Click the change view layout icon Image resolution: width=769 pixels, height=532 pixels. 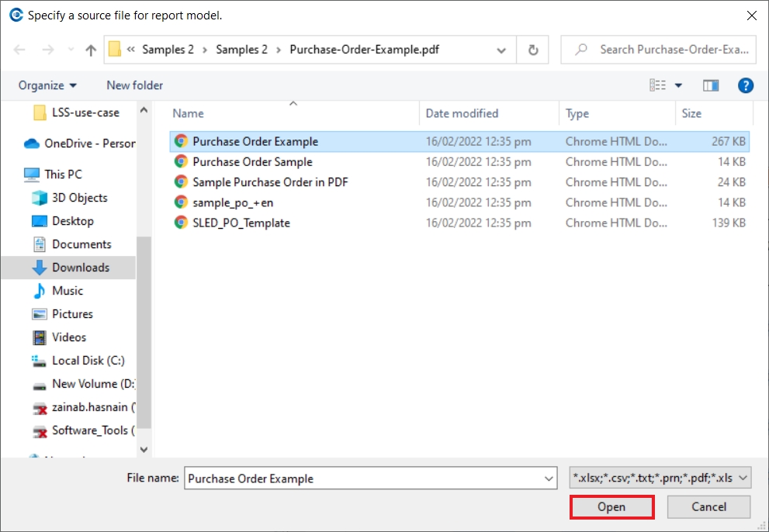658,85
